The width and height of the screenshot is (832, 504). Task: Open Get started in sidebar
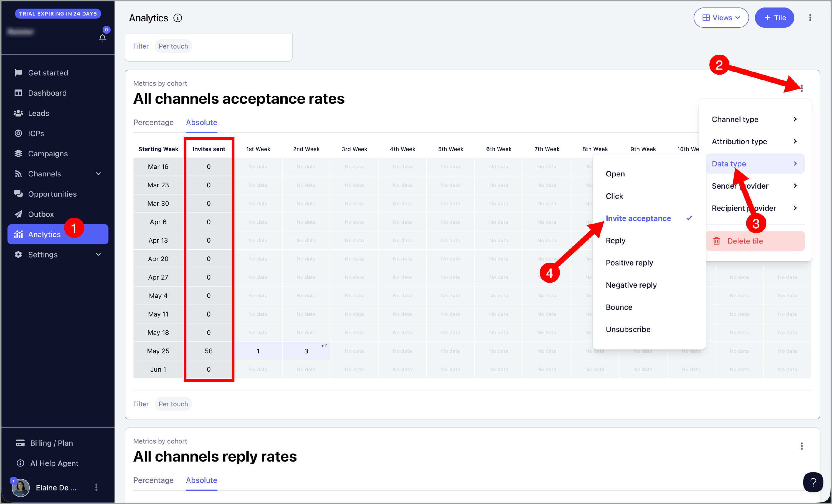pos(58,73)
